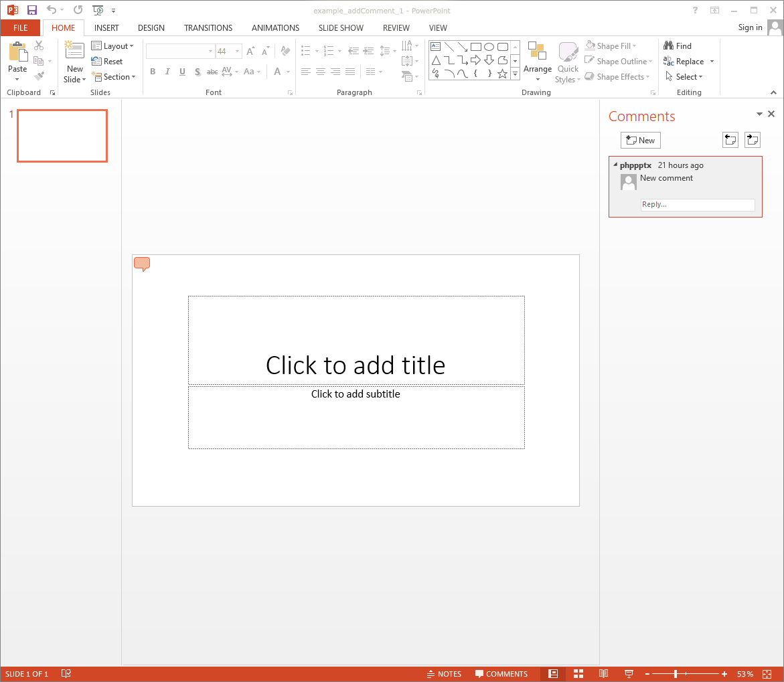The width and height of the screenshot is (784, 682).
Task: Click the Save icon in quick access toolbar
Action: click(32, 10)
